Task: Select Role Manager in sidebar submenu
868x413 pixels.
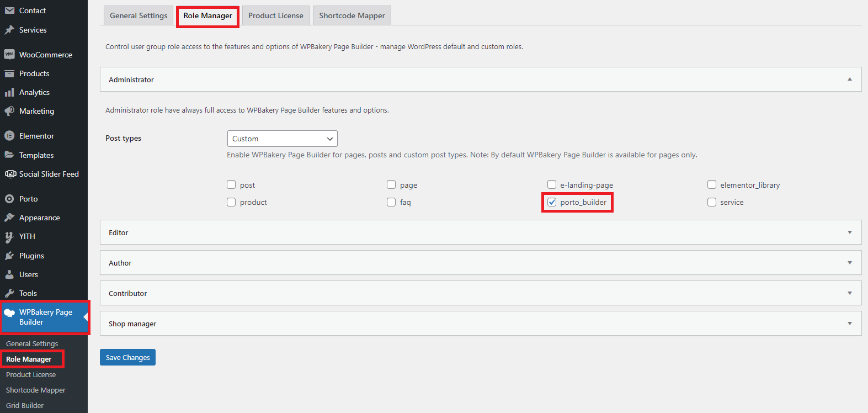Action: pyautogui.click(x=29, y=359)
